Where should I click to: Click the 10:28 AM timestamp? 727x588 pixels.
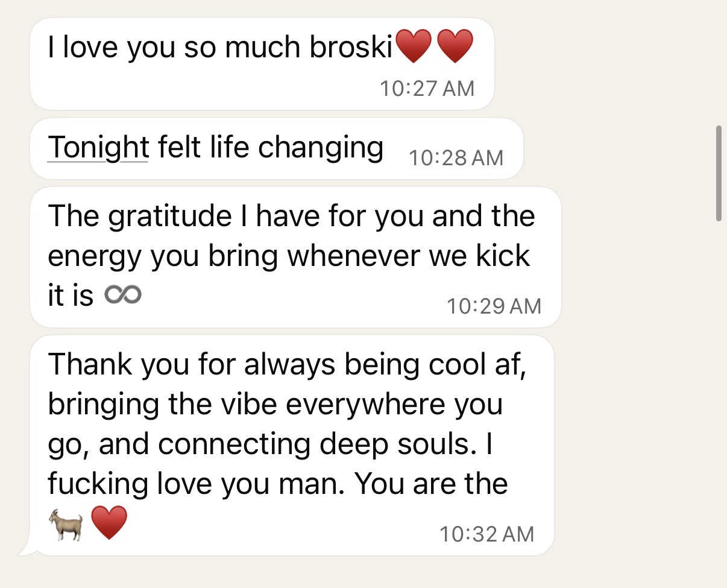(x=456, y=158)
